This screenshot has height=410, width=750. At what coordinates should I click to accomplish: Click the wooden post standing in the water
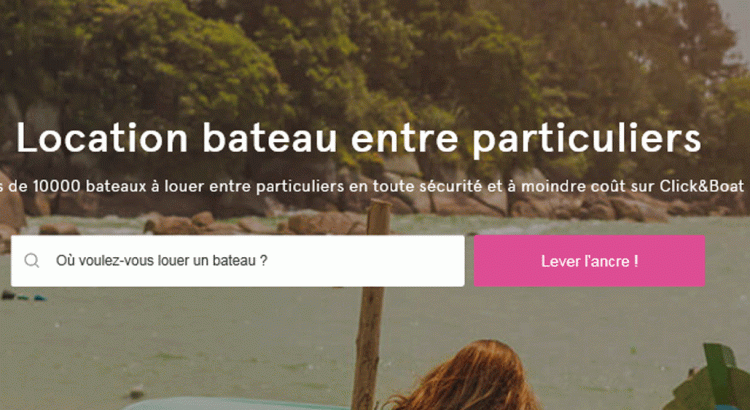point(371,306)
